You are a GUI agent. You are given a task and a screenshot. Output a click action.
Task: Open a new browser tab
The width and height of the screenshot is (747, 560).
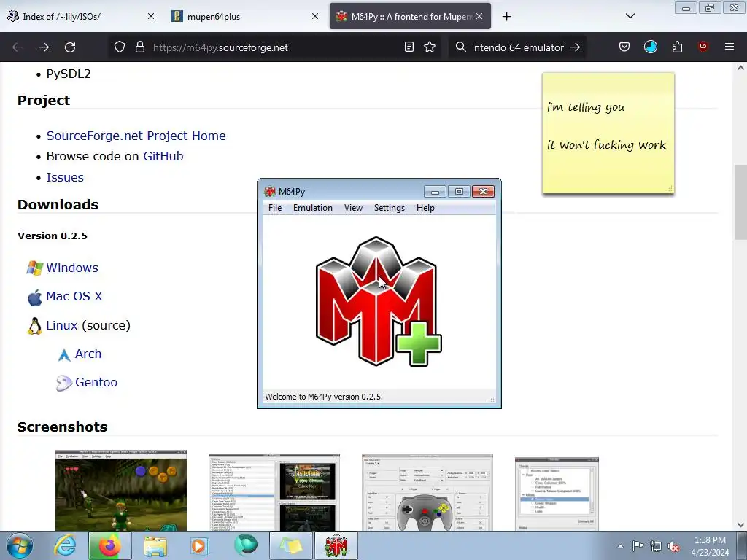click(506, 17)
